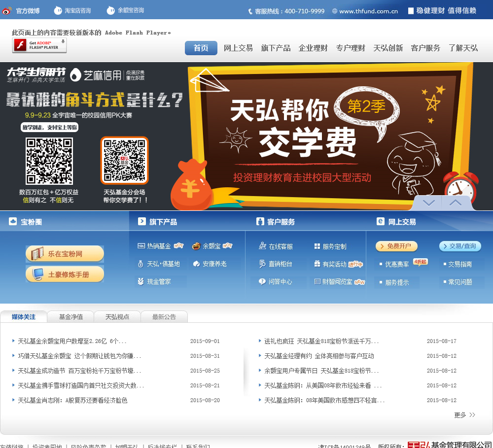Open the 官方微博 link
The height and width of the screenshot is (448, 493).
point(28,11)
